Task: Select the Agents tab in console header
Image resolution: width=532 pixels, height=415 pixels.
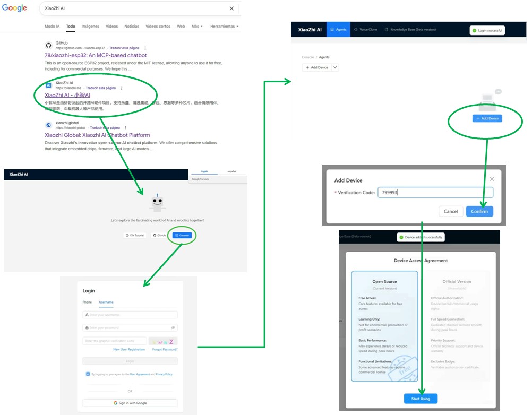Action: [x=338, y=30]
